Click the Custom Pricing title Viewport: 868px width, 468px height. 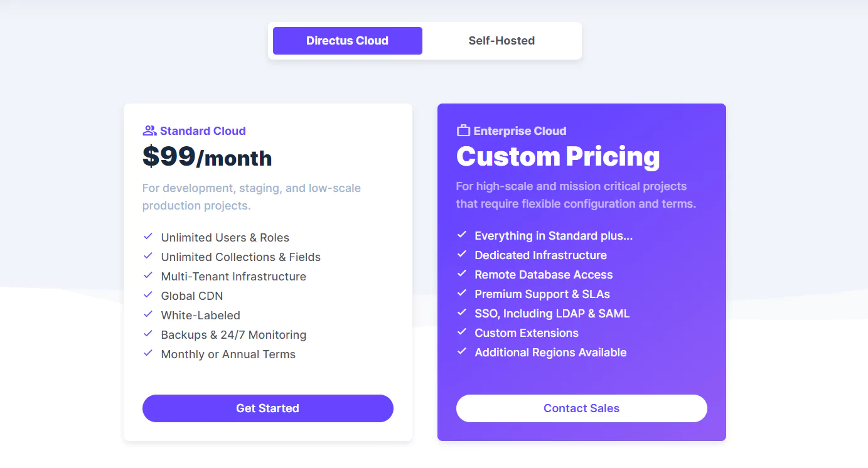coord(558,156)
